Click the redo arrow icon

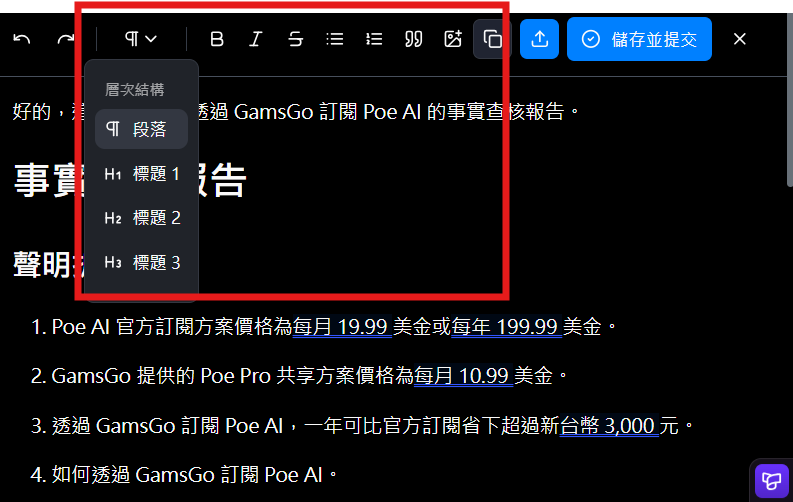[66, 39]
